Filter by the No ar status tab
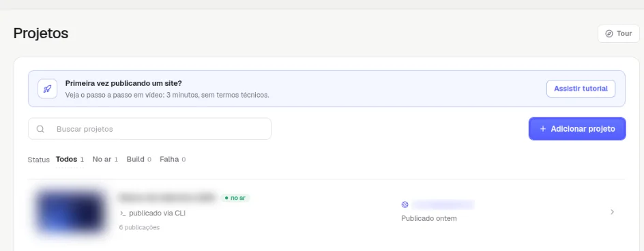The width and height of the screenshot is (644, 251). [105, 160]
